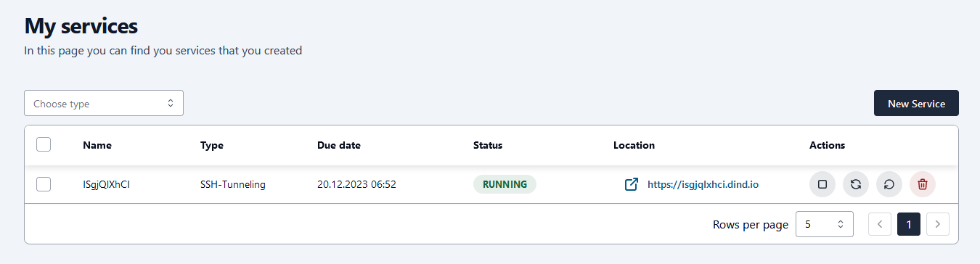Click the external-link icon beside the URL

pos(632,184)
